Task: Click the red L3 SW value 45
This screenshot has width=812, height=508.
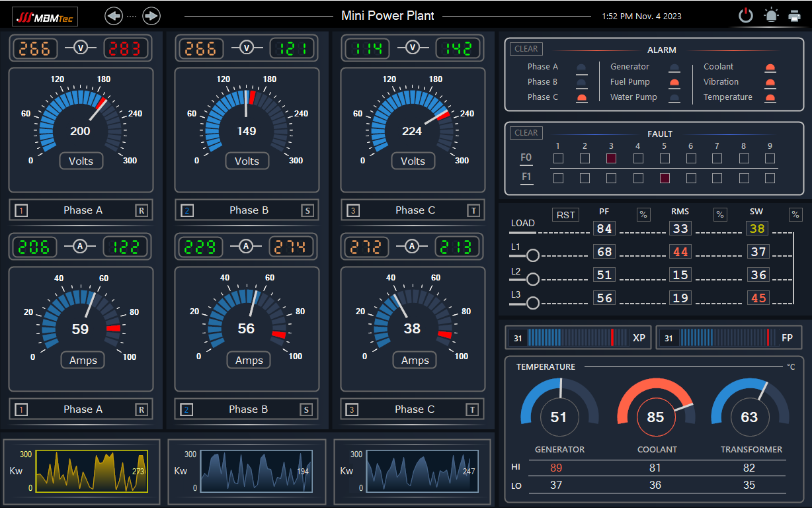Action: pyautogui.click(x=758, y=298)
